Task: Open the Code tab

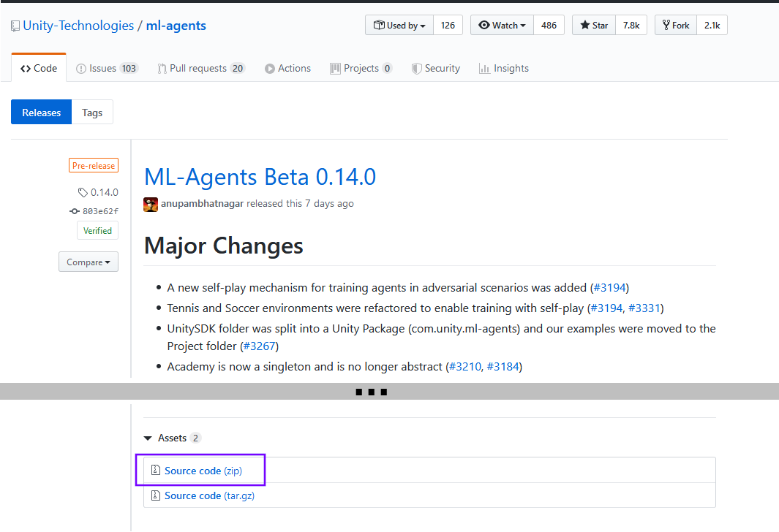Action: click(39, 68)
